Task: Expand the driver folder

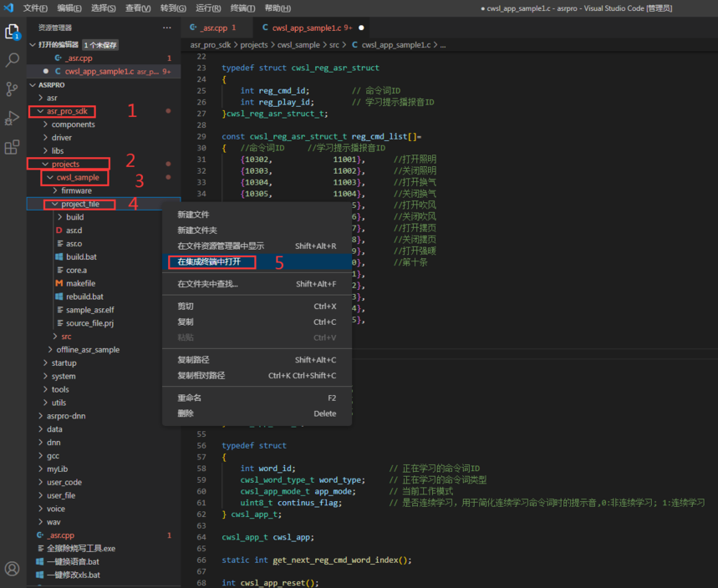Action: tap(45, 137)
